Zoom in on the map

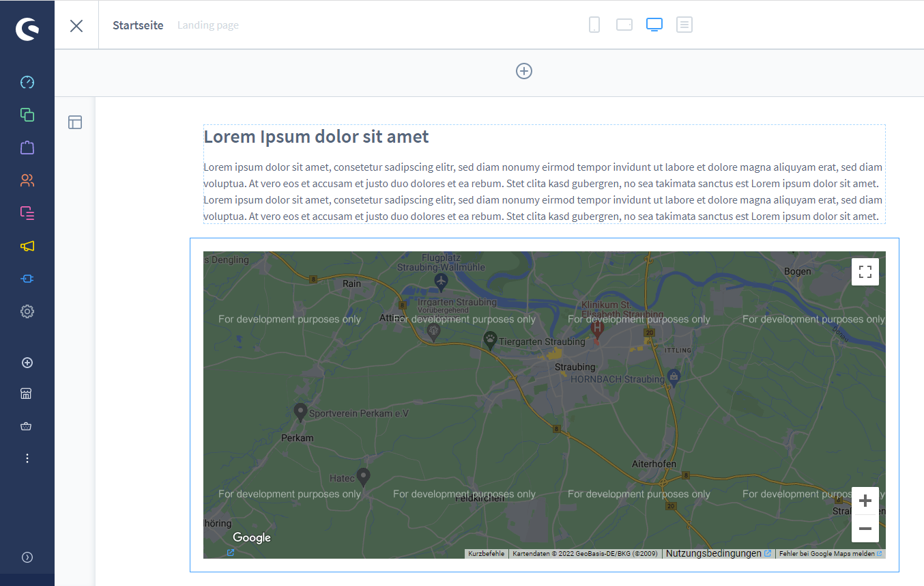point(865,501)
